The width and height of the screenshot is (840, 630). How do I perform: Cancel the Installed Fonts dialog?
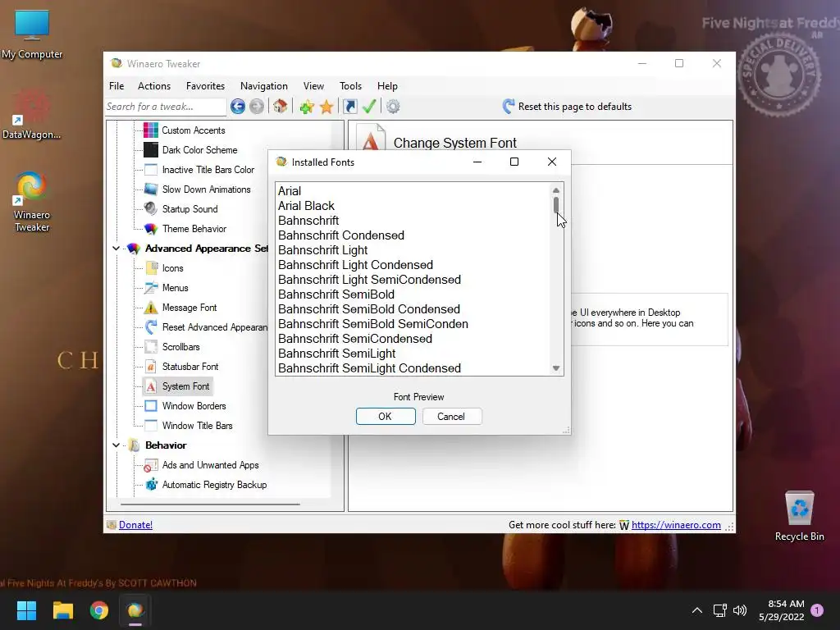(452, 416)
